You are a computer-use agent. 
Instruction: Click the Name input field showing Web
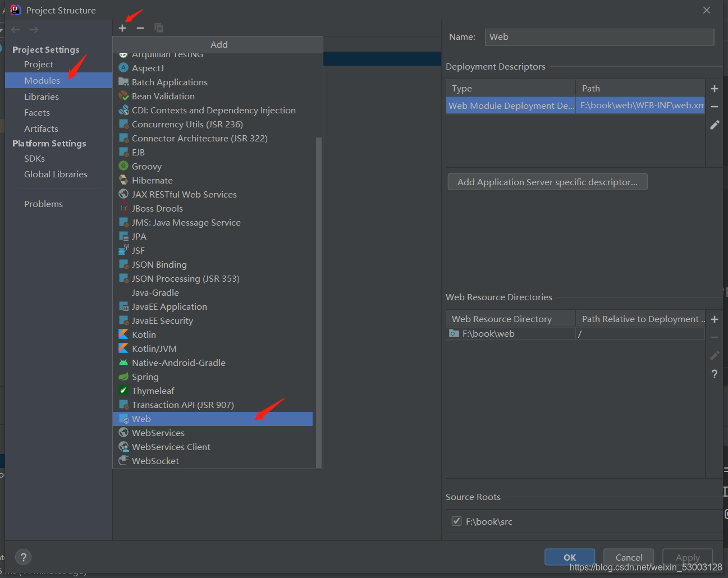click(598, 36)
